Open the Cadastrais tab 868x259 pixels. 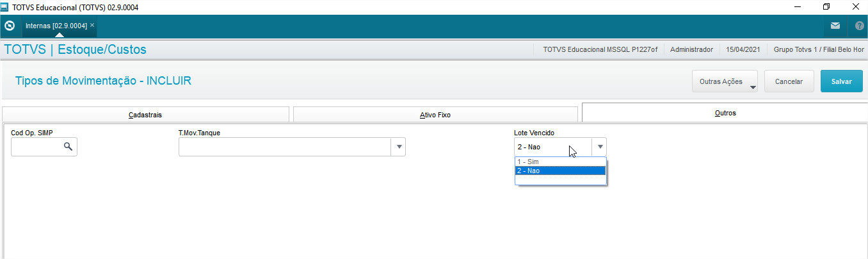145,115
